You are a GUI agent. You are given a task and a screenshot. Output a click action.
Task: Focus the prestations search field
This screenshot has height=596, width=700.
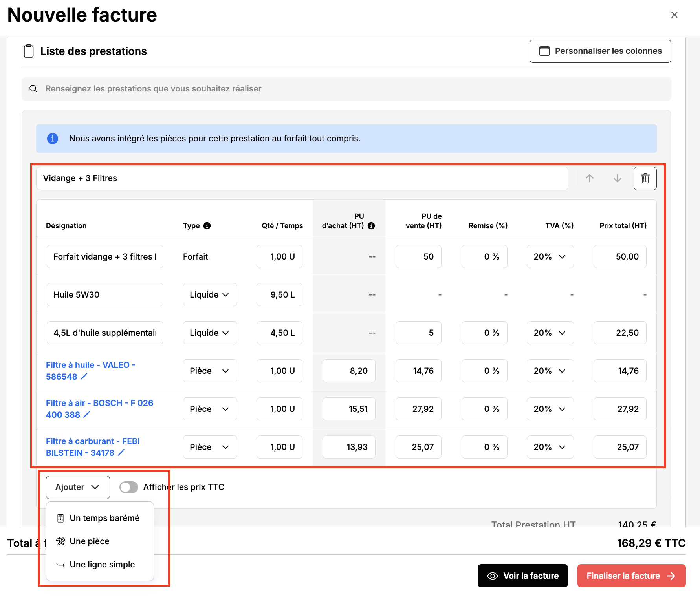[346, 89]
